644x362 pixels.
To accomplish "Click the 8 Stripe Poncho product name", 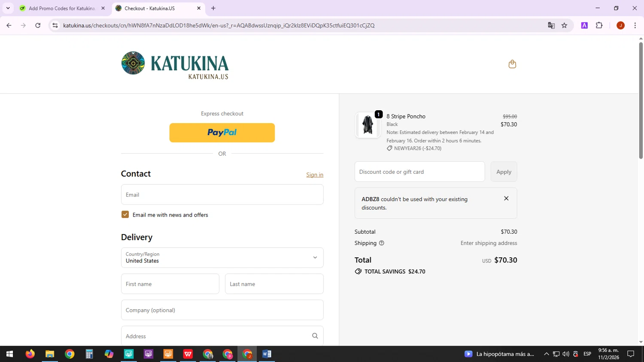I will (406, 116).
